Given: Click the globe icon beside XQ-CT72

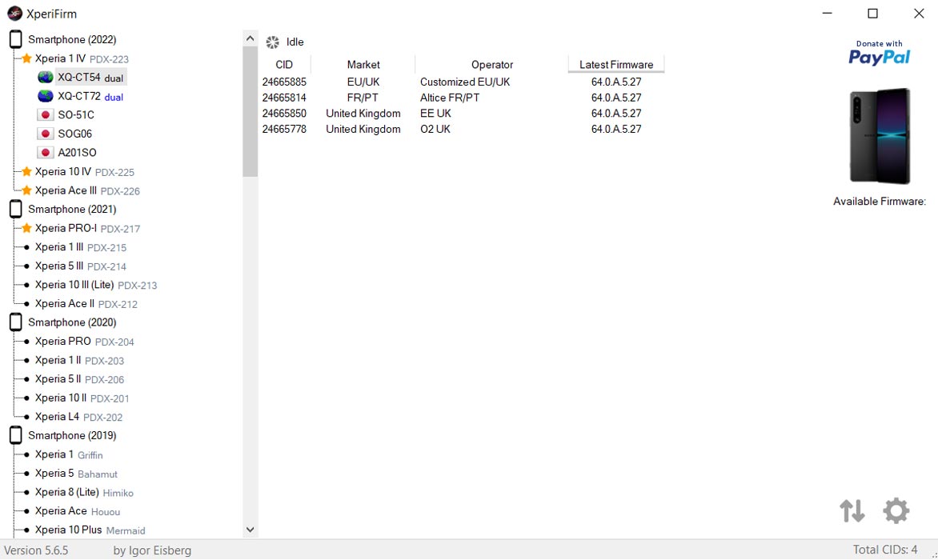Looking at the screenshot, I should tap(46, 96).
